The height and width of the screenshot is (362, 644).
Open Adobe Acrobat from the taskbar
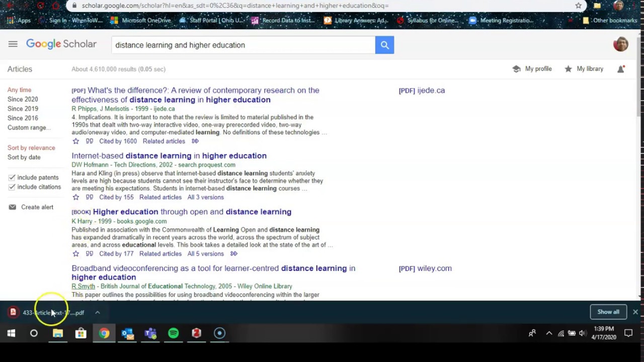point(197,333)
